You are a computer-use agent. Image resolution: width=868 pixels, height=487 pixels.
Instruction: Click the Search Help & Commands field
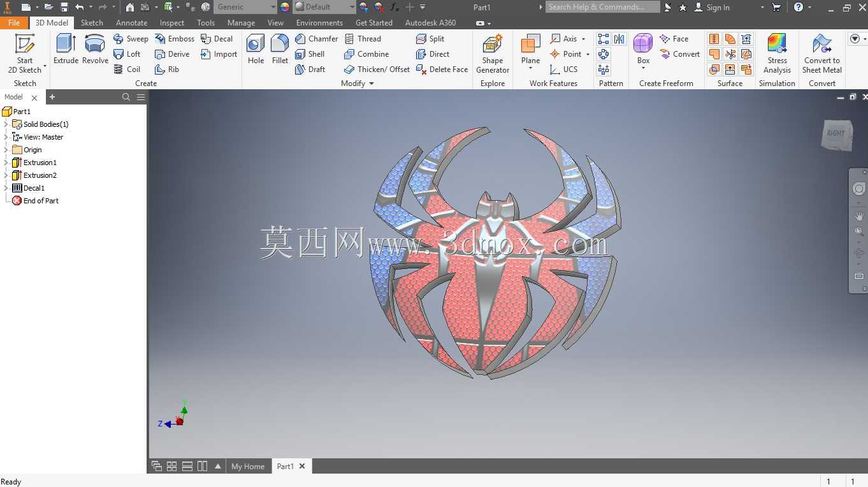pyautogui.click(x=602, y=7)
